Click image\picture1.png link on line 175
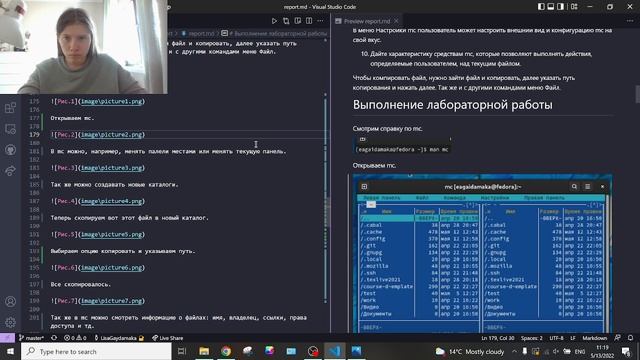 (x=112, y=101)
